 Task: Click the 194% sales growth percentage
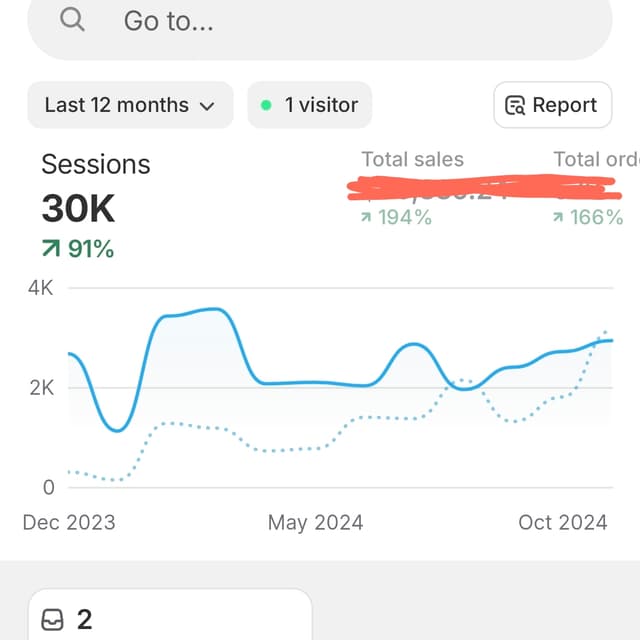coord(405,217)
